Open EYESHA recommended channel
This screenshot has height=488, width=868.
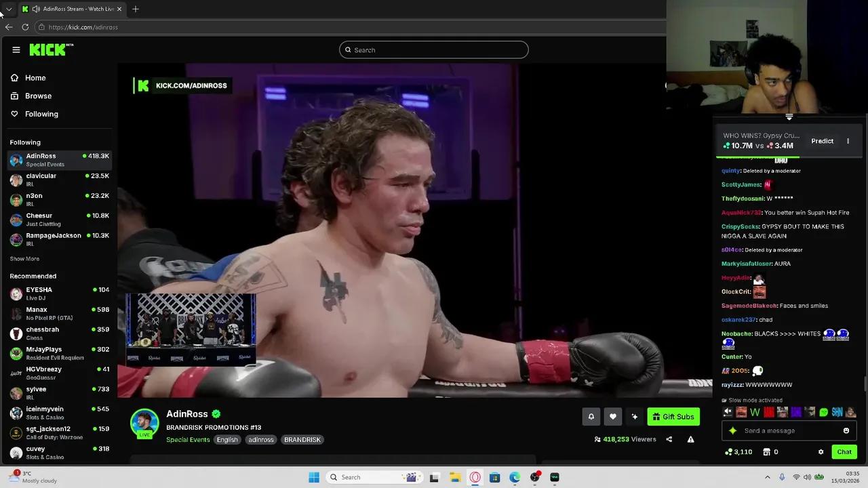(59, 293)
